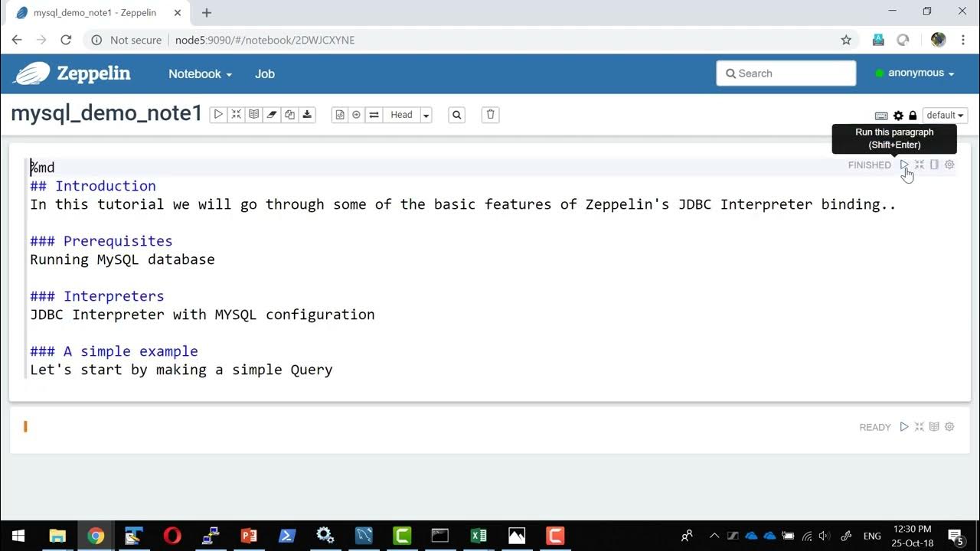Open version control commit icon

click(x=340, y=115)
